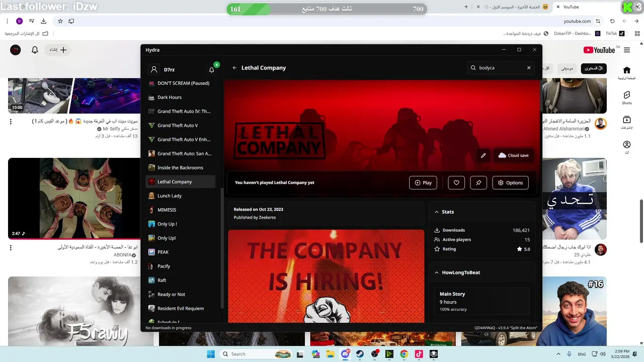
Task: Open the ABONFA video thumbnail with 2:47 duration
Action: 73,199
